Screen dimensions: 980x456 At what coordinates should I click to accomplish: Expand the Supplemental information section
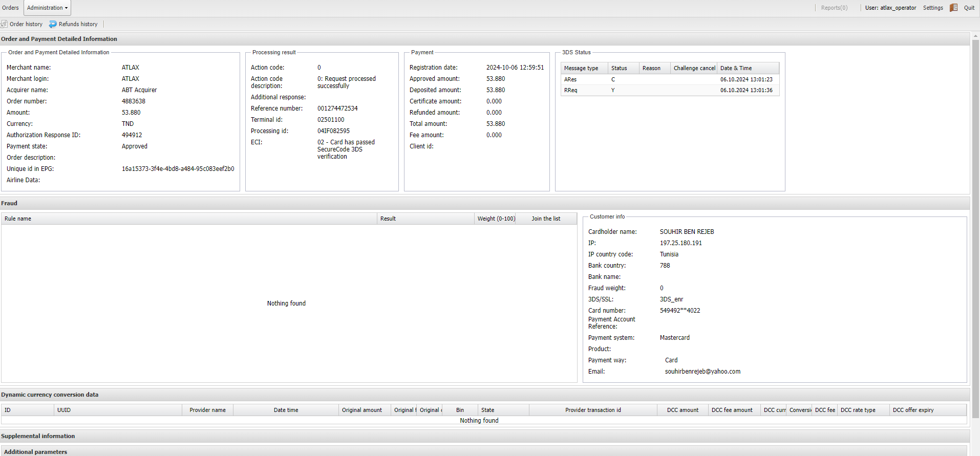point(38,436)
